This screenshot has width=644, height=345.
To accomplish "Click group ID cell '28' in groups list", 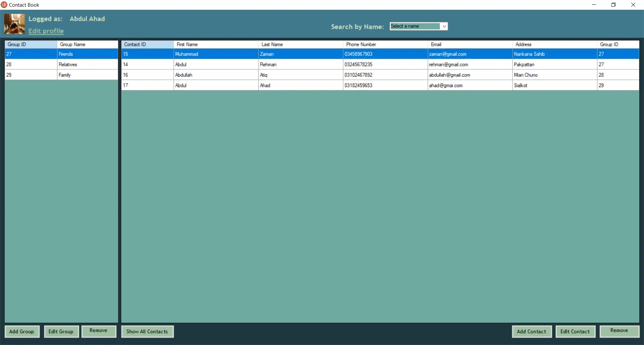I will pos(31,65).
